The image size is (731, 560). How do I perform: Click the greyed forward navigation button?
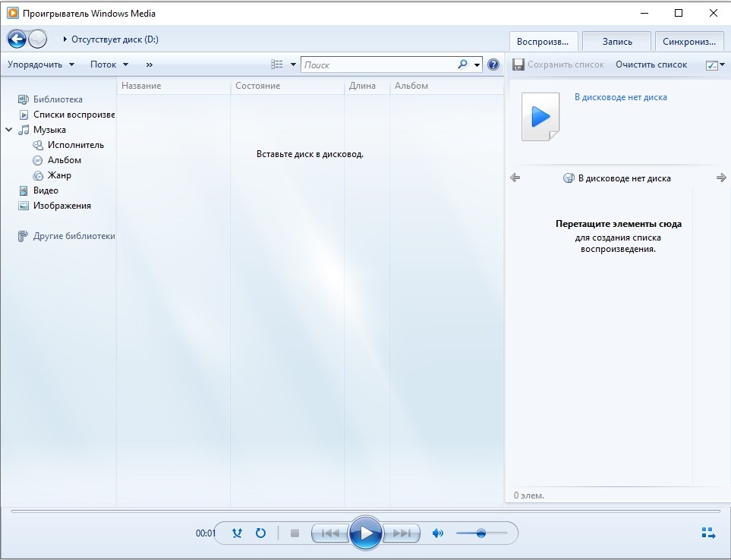(38, 39)
